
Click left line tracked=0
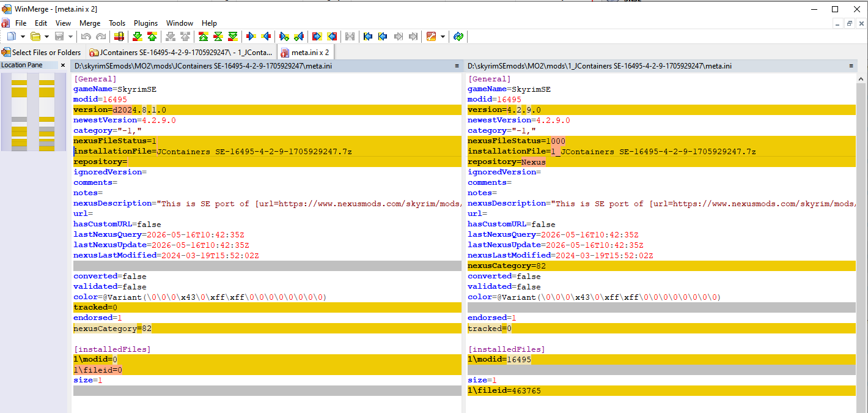[x=267, y=307]
